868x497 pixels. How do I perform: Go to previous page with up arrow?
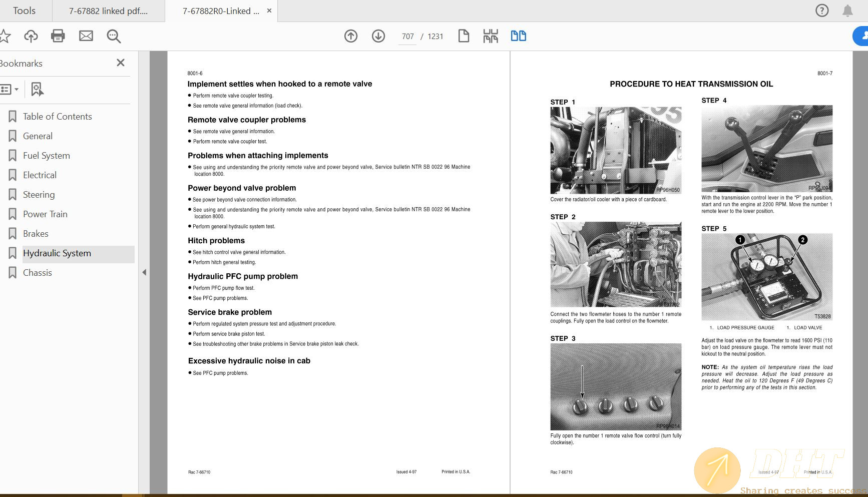tap(351, 36)
